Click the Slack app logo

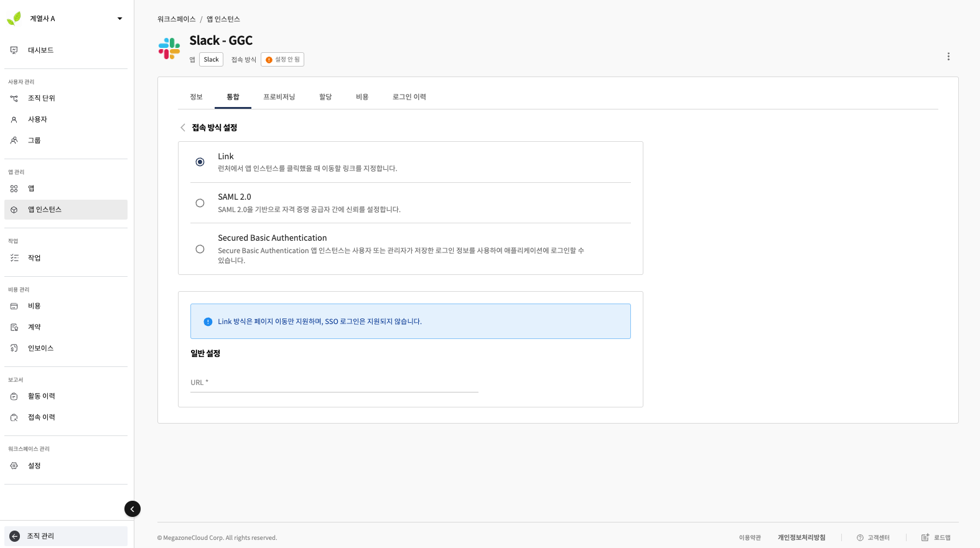(169, 49)
